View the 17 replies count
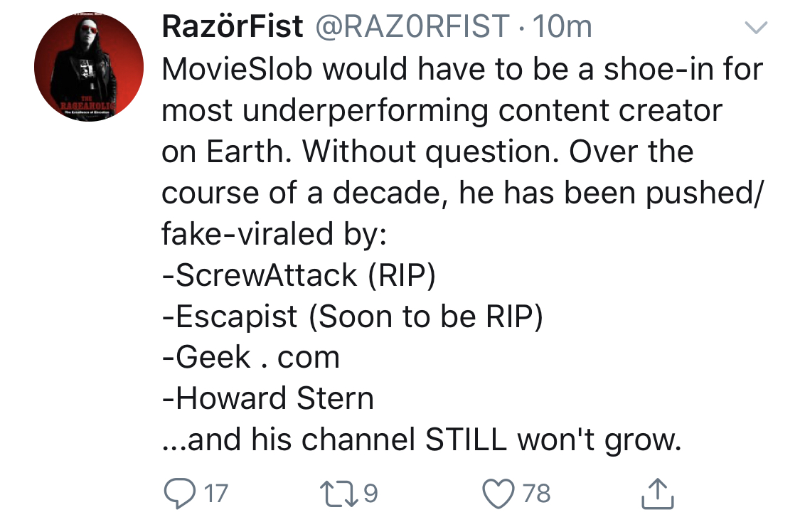The image size is (800, 532). pos(215,493)
